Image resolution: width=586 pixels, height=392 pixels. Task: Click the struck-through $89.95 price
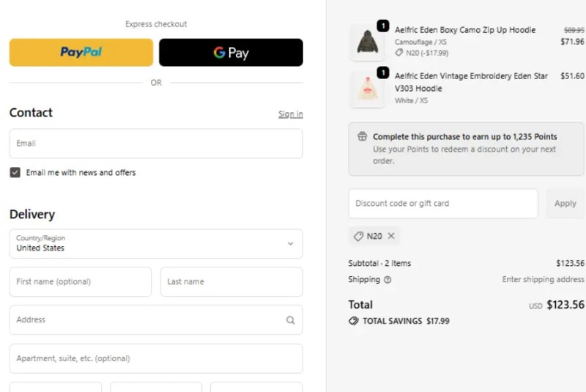click(574, 30)
